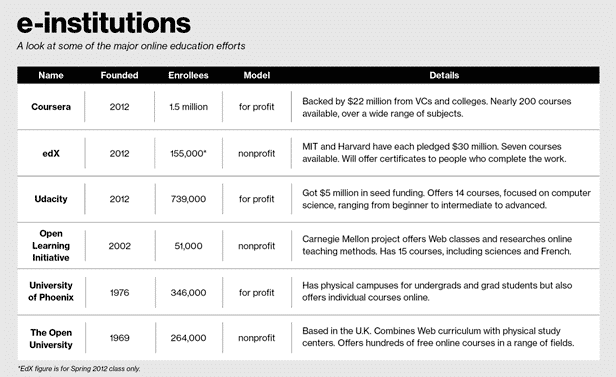Click the e-institutions title heading
The width and height of the screenshot is (616, 377).
pos(104,23)
